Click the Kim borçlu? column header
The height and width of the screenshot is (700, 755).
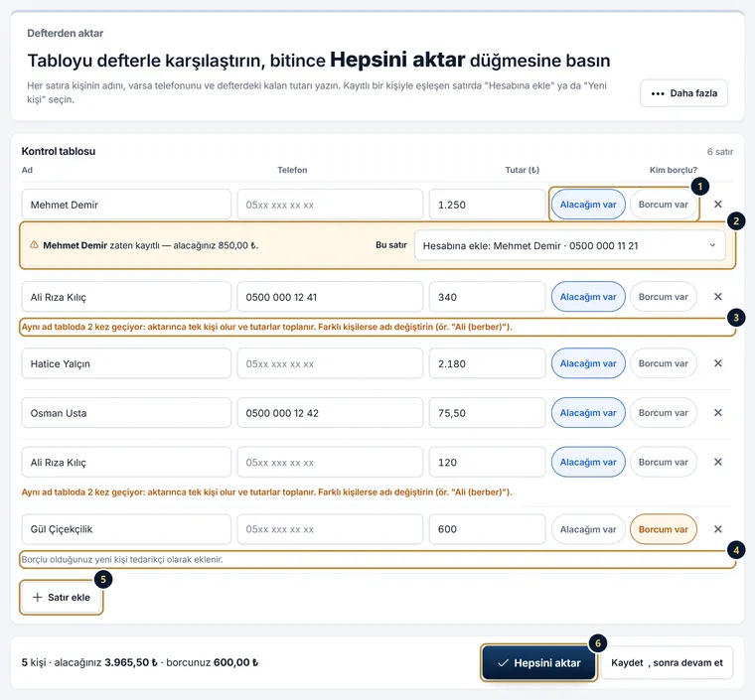674,170
